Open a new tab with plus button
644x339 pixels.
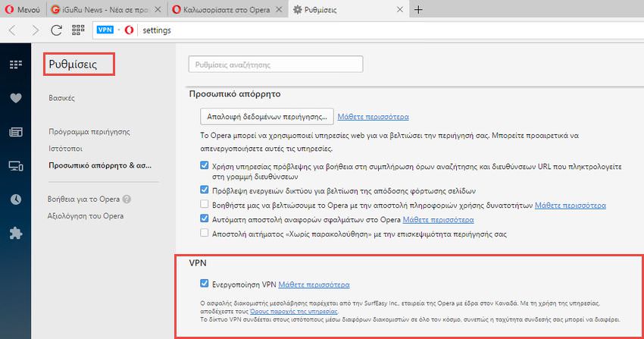417,10
